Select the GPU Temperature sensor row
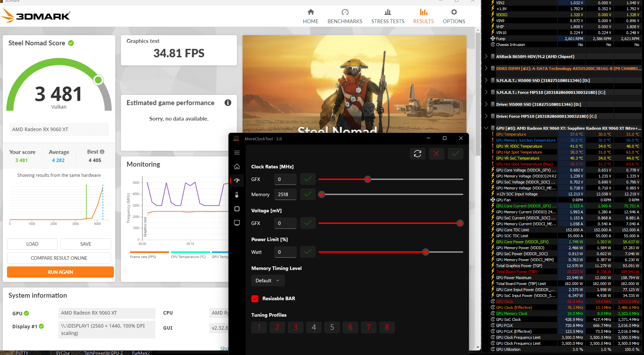This screenshot has width=644, height=355. pos(566,134)
